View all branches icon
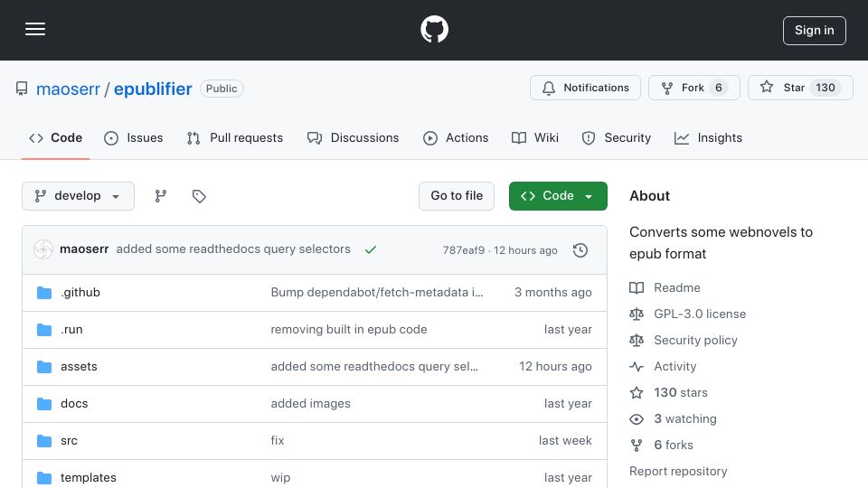Viewport: 868px width, 488px height. [161, 196]
